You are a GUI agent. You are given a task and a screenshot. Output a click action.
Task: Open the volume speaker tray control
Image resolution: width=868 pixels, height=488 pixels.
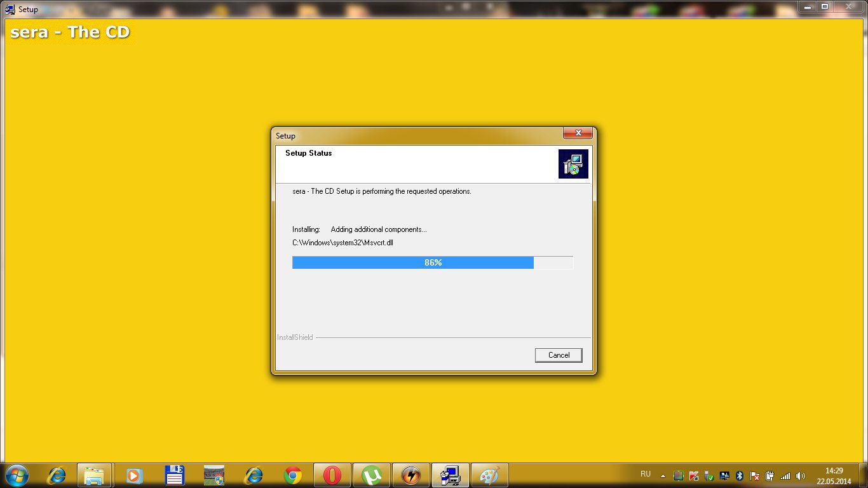[x=801, y=475]
